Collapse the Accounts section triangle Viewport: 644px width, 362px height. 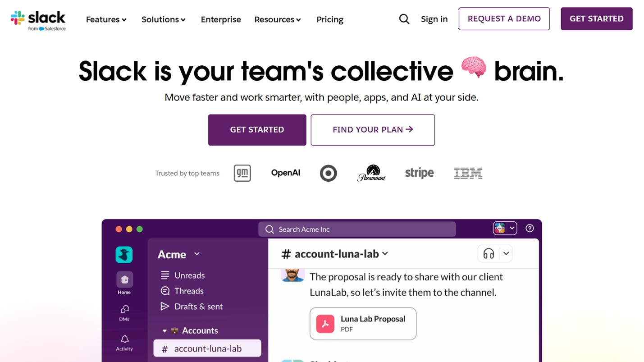164,331
